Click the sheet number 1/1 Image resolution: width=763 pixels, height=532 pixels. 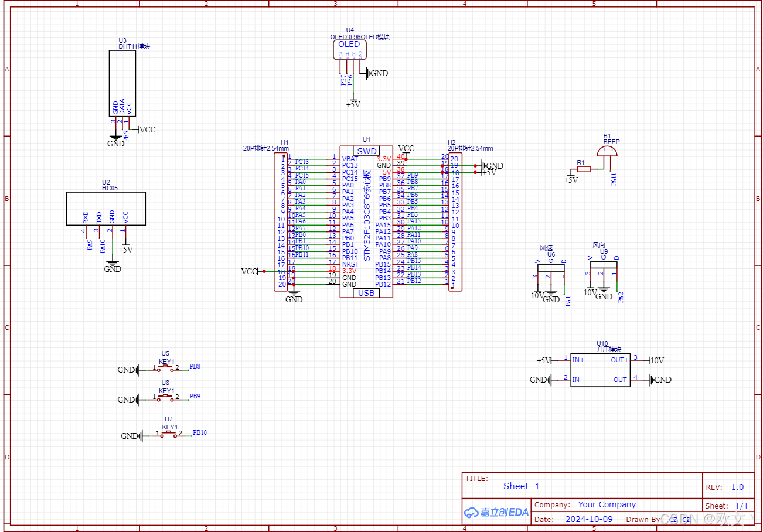741,506
